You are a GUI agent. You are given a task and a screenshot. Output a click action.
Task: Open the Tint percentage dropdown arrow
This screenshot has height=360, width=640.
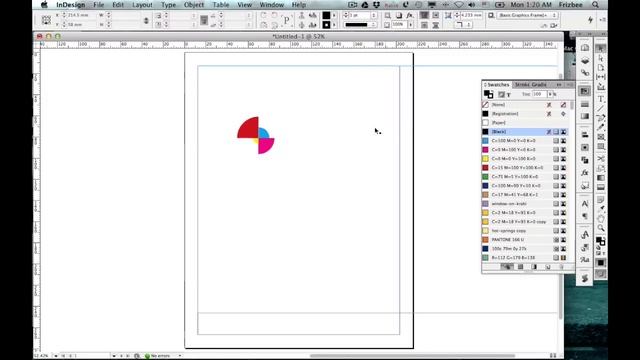550,94
